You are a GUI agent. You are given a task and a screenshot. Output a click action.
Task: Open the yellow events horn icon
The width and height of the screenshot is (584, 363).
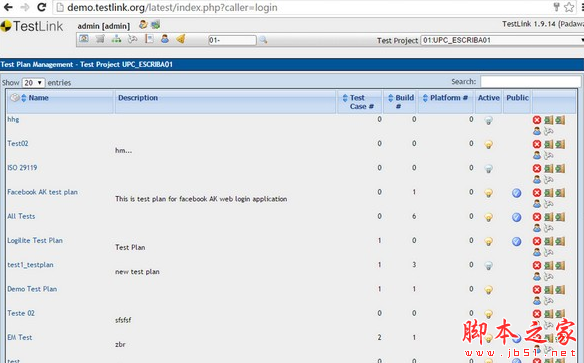181,39
